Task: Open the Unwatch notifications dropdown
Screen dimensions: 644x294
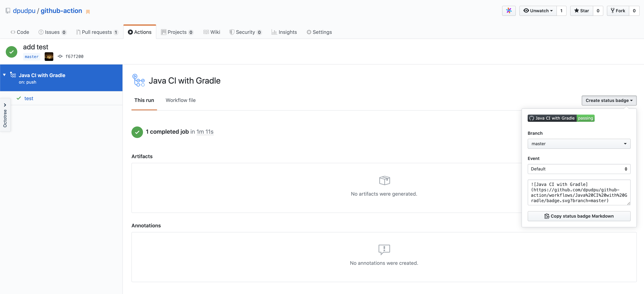Action: [x=538, y=11]
